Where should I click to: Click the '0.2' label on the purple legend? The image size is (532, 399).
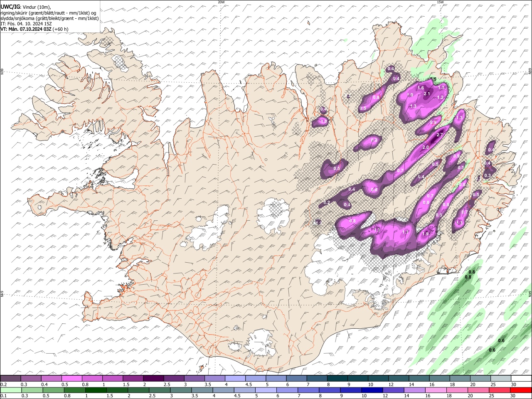click(3, 384)
